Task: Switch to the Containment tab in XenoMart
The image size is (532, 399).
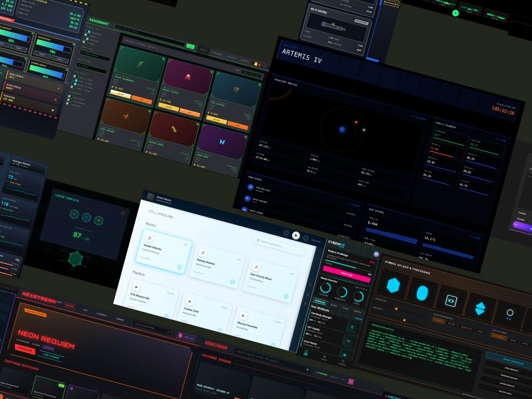Action: 217,53
